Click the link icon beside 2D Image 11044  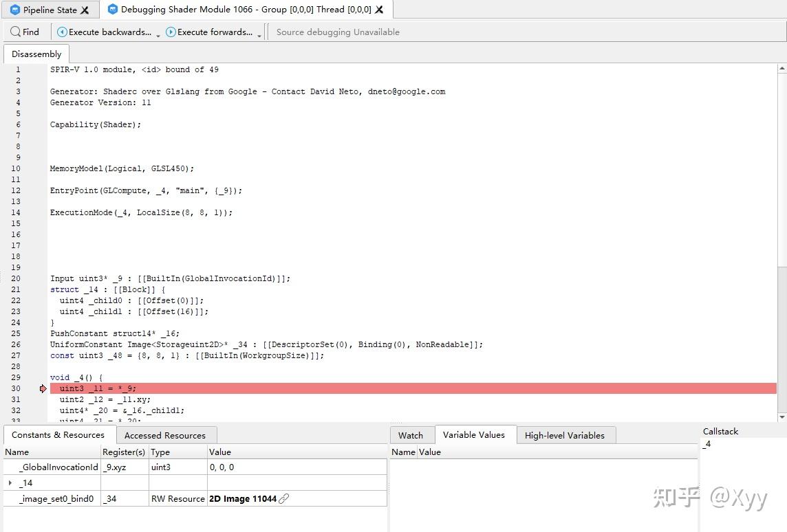tap(284, 498)
